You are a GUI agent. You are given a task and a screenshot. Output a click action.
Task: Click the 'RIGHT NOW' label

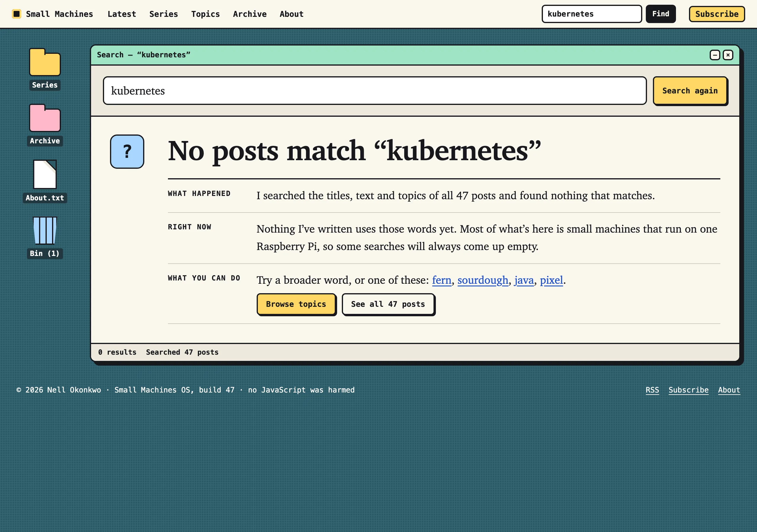pos(190,227)
